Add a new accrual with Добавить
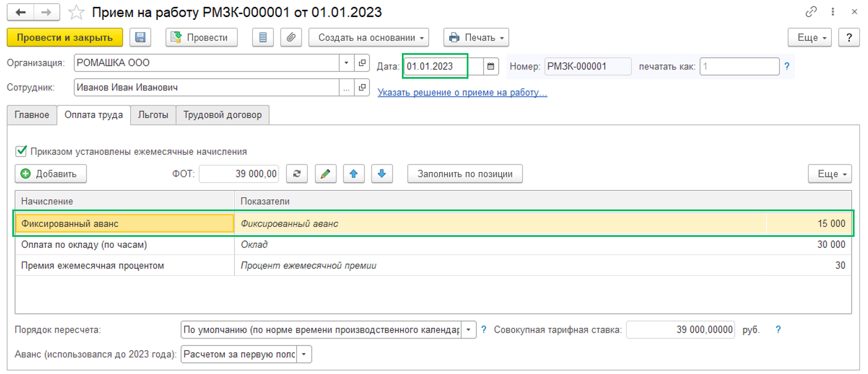The width and height of the screenshot is (868, 374). pyautogui.click(x=50, y=173)
